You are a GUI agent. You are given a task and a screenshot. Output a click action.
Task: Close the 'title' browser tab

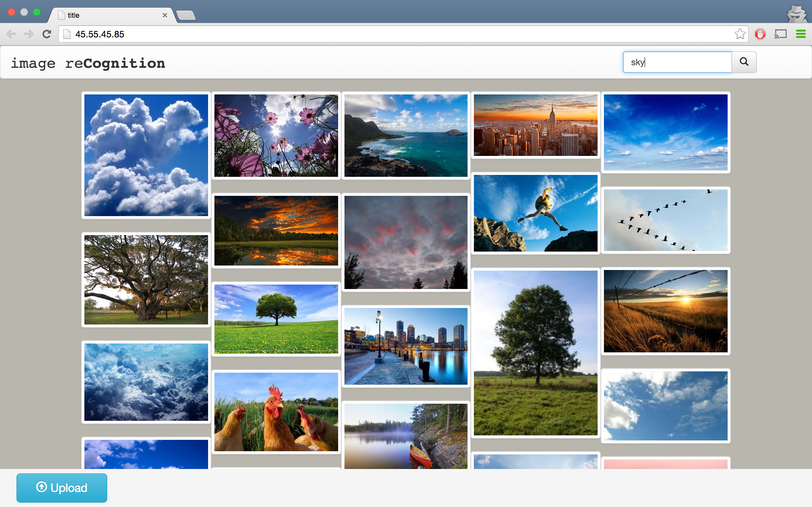[165, 16]
